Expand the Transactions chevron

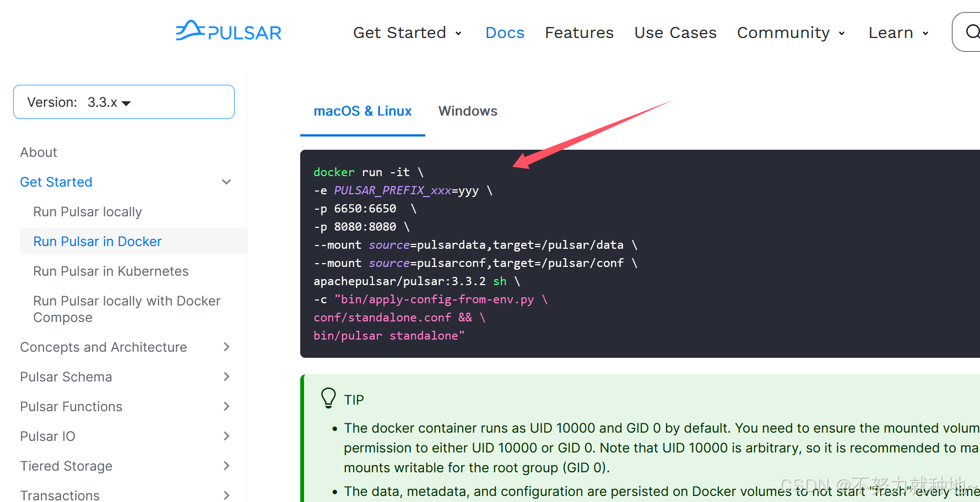(x=226, y=495)
